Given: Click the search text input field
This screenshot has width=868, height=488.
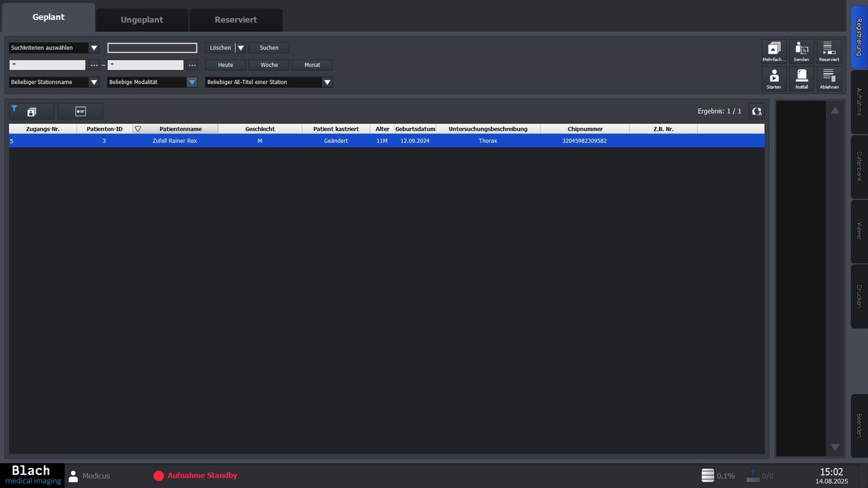Looking at the screenshot, I should pos(152,48).
